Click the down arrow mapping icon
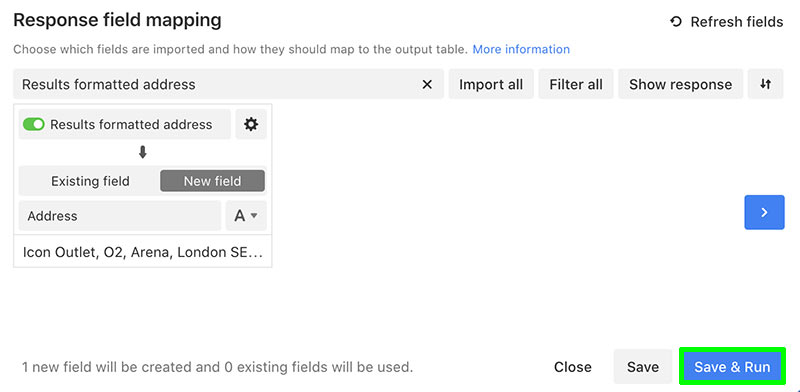This screenshot has width=800, height=392. pyautogui.click(x=143, y=152)
